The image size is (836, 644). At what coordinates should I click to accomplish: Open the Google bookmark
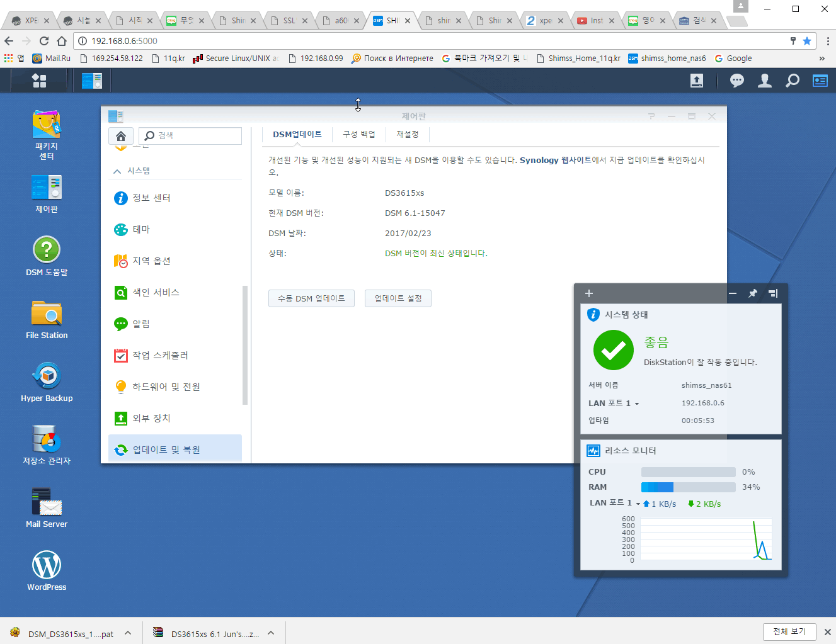[733, 59]
